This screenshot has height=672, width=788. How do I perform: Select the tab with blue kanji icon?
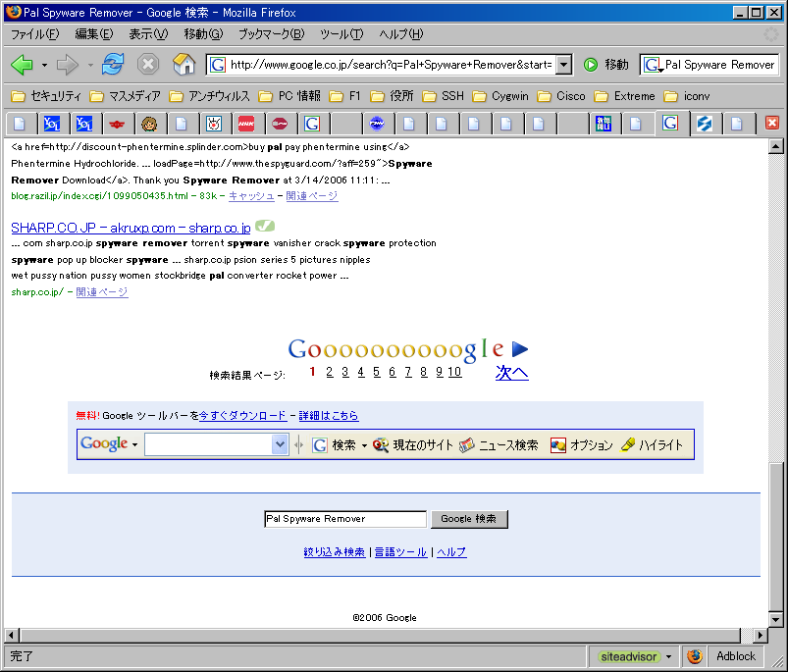click(604, 124)
